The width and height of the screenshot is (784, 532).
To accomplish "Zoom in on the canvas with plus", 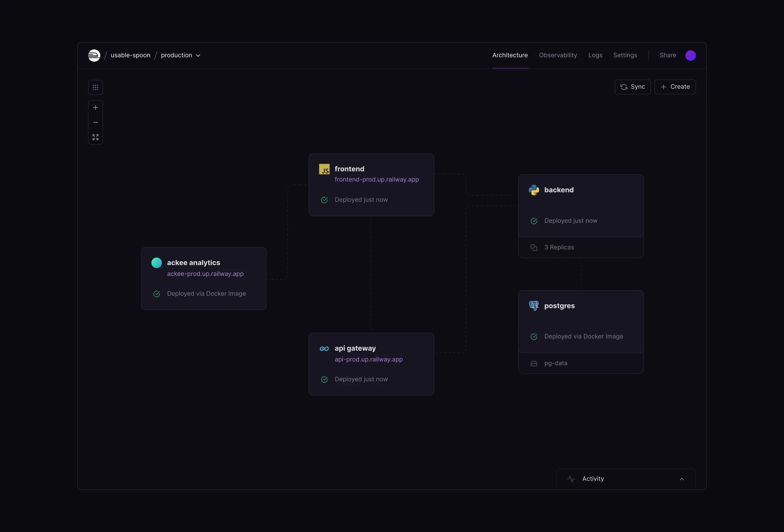I will (95, 108).
